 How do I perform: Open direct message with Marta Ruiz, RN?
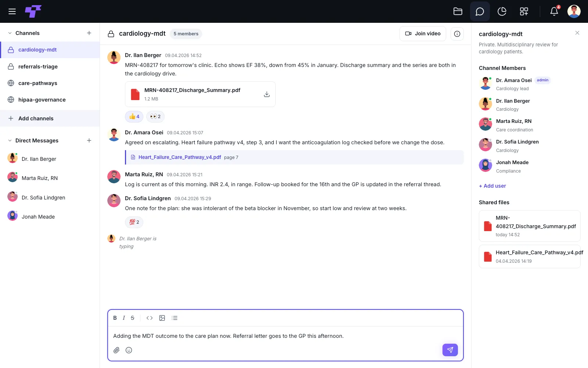click(50, 178)
